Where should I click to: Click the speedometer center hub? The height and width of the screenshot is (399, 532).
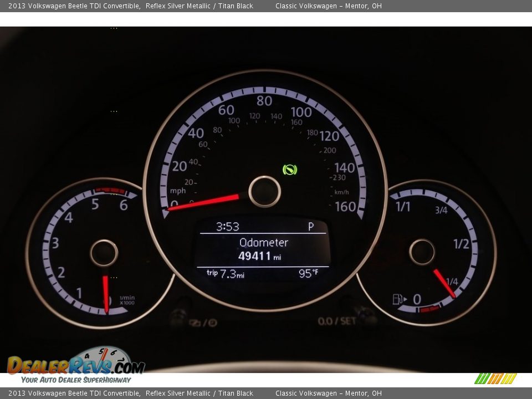coord(264,192)
